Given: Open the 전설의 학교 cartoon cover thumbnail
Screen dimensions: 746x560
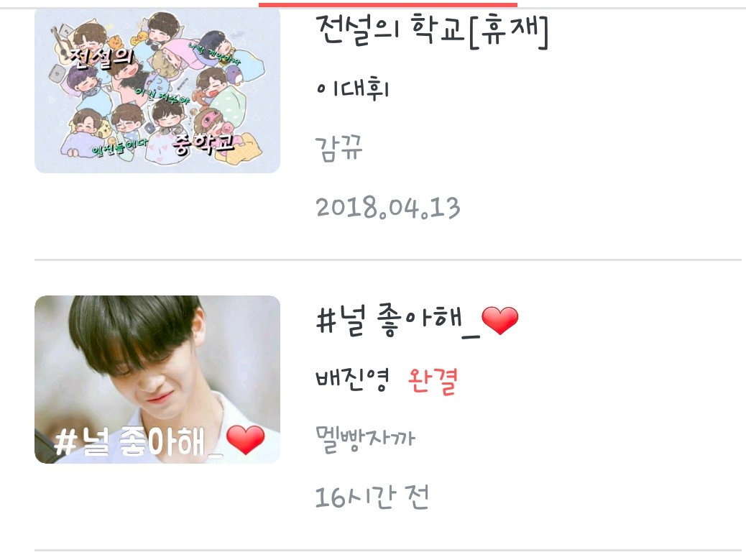Looking at the screenshot, I should coord(157,91).
